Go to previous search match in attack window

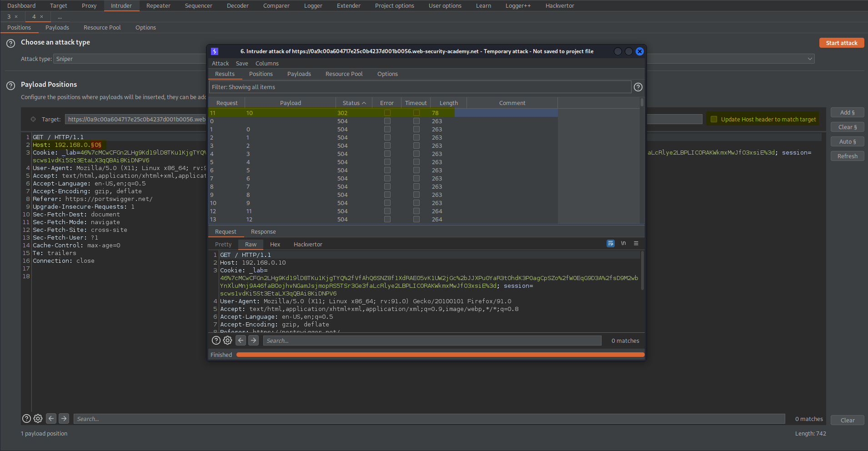tap(241, 341)
